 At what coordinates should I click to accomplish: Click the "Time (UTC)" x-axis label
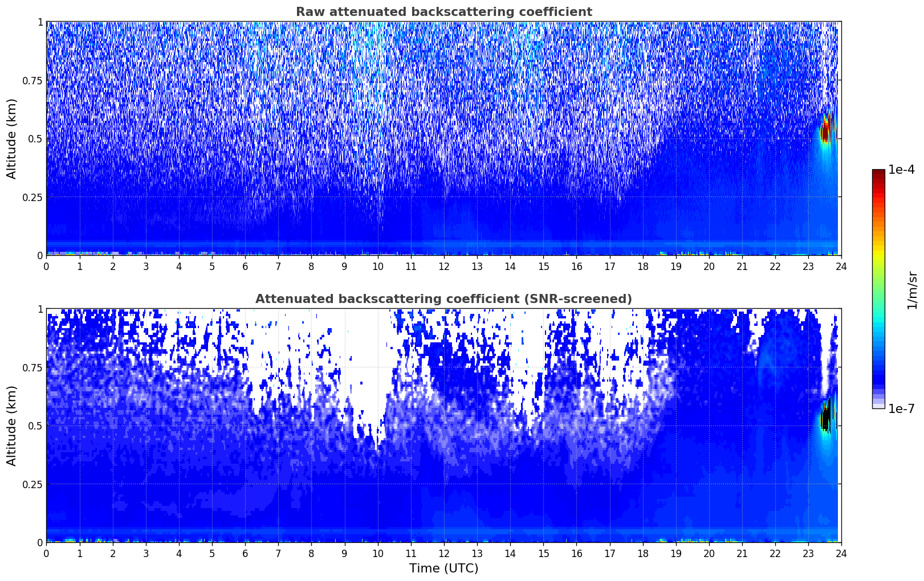(443, 568)
